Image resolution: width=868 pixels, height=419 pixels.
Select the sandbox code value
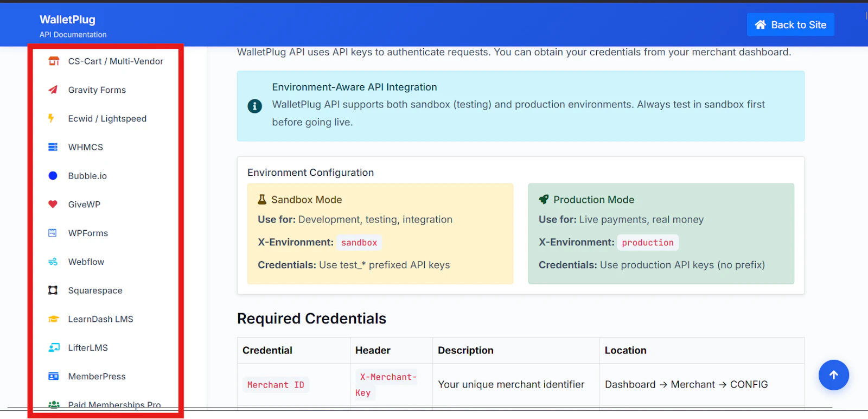point(359,243)
